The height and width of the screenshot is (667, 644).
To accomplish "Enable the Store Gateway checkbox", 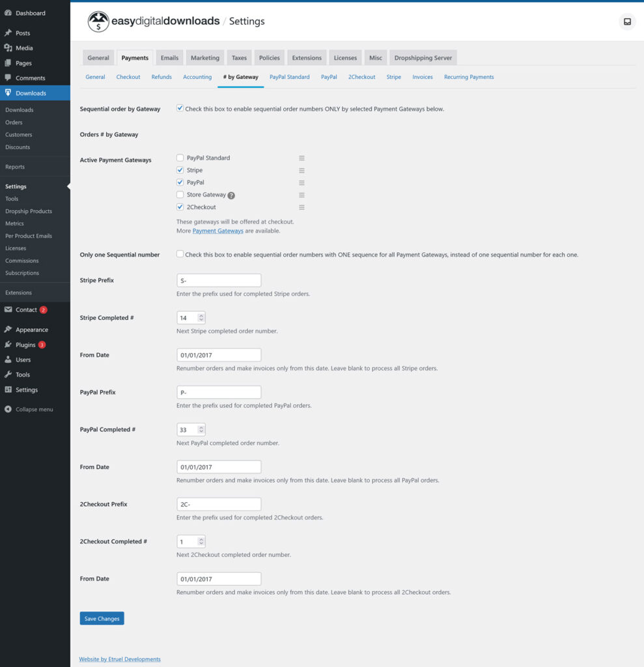I will point(180,195).
